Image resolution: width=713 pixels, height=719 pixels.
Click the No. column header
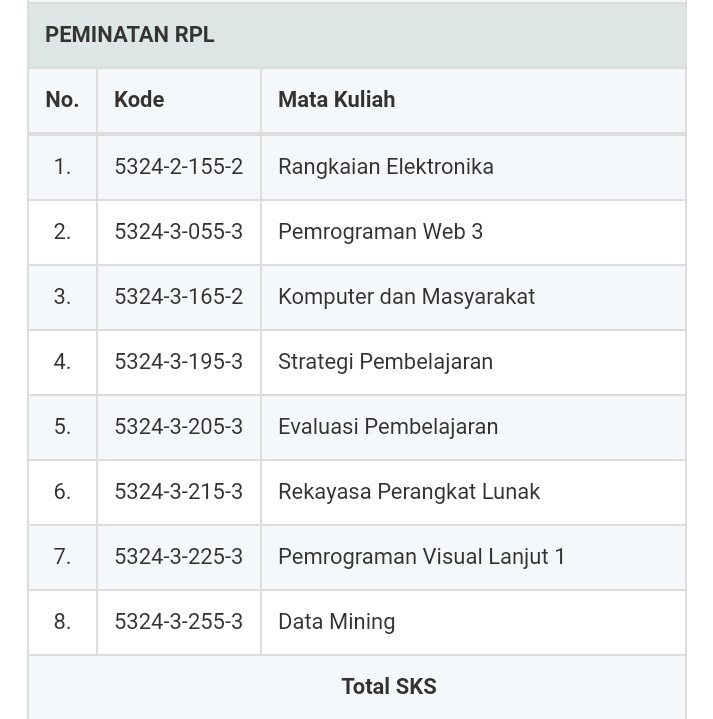coord(62,100)
